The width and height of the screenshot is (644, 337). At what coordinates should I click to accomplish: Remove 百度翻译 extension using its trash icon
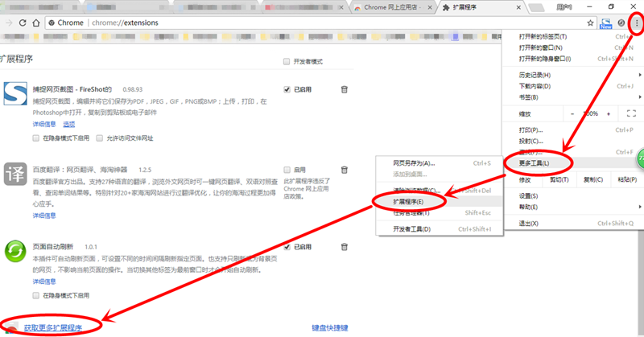coord(345,170)
